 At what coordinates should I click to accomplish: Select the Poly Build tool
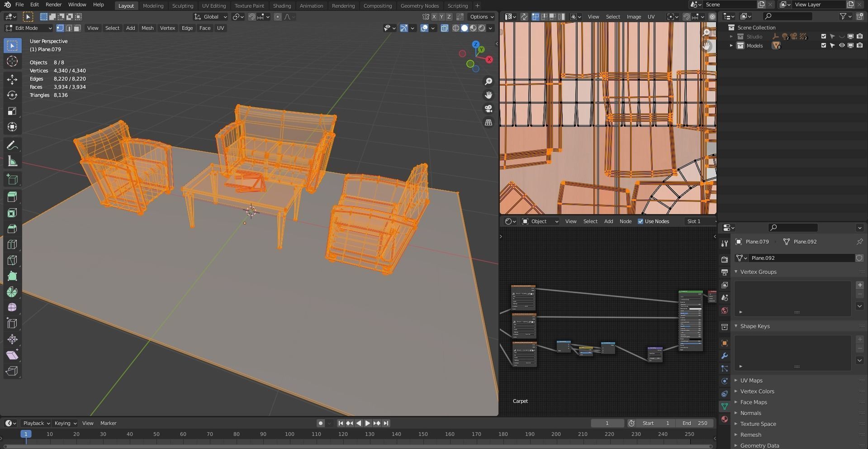(12, 276)
